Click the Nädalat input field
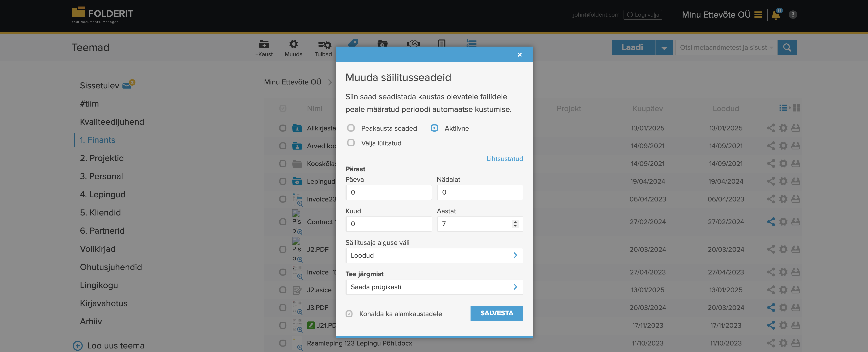Image resolution: width=868 pixels, height=352 pixels. coord(480,192)
